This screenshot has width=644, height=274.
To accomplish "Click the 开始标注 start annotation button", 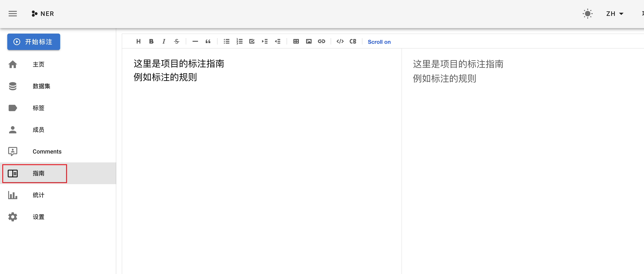I will 34,42.
